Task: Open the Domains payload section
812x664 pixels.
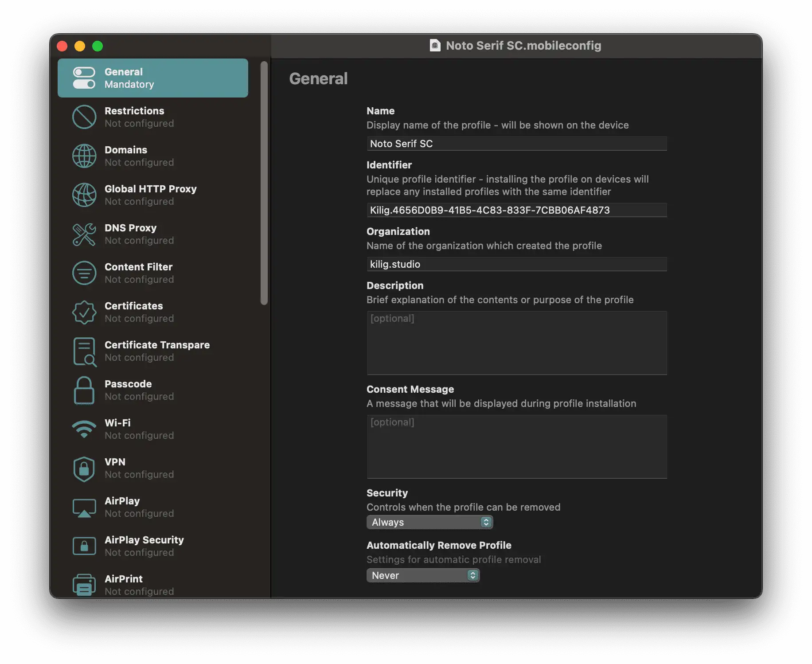Action: (x=153, y=156)
